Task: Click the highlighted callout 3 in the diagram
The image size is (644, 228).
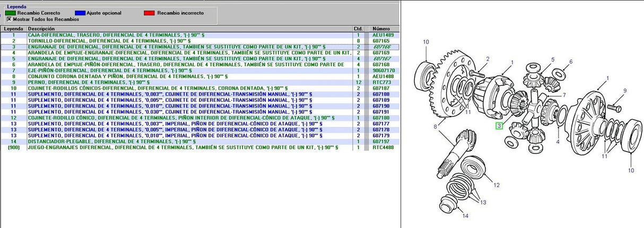Action: pyautogui.click(x=499, y=126)
